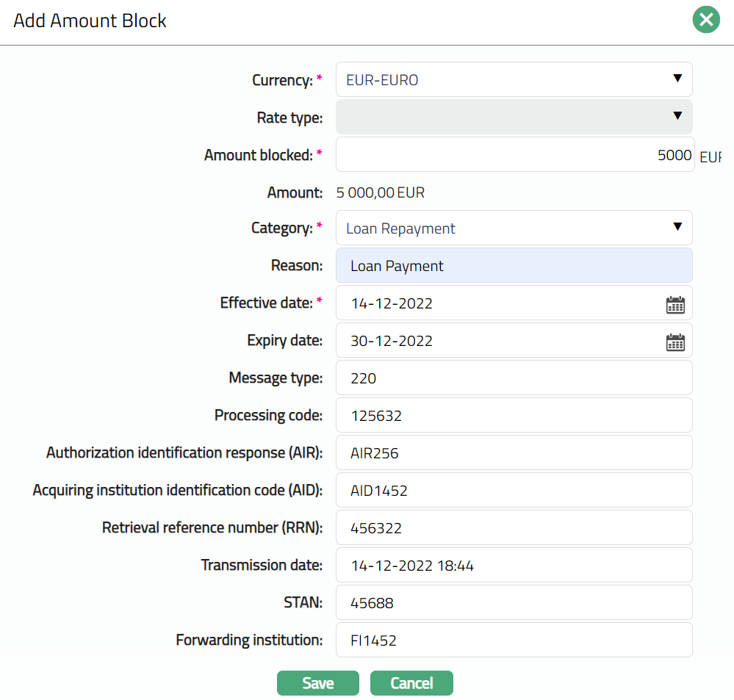The height and width of the screenshot is (700, 734).
Task: Edit the Processing code field
Action: tap(514, 416)
